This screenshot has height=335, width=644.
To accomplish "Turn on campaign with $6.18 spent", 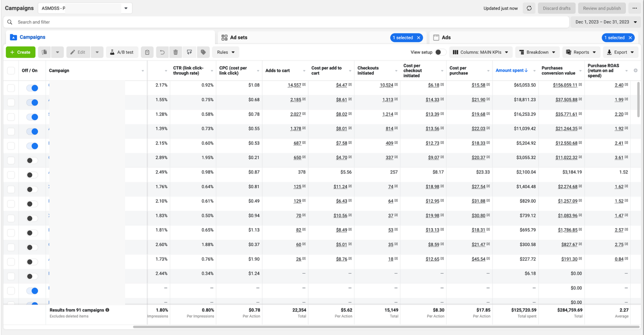I will (32, 276).
